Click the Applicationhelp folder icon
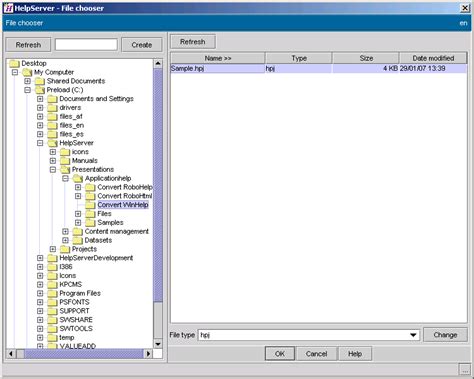Viewport: 474px width, 379px height. tap(78, 178)
